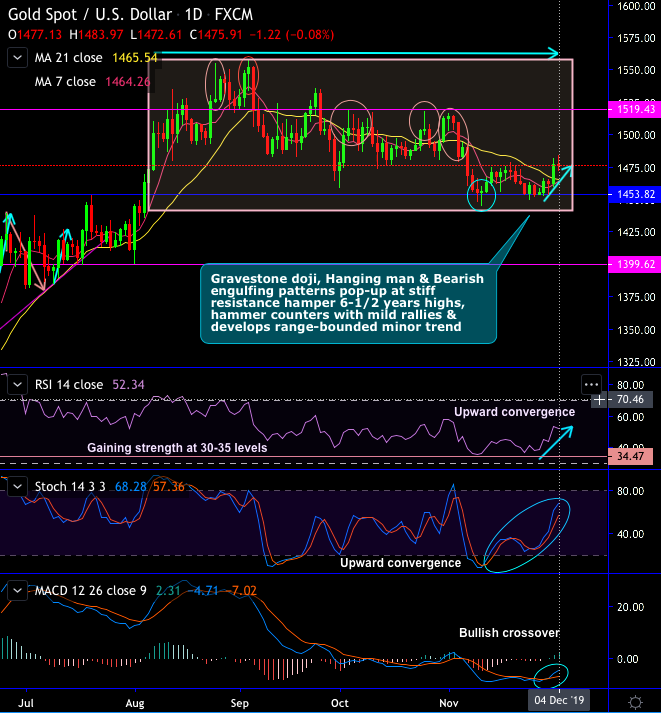The height and width of the screenshot is (713, 661).
Task: Click the 1519.43 magenta price label
Action: click(635, 109)
